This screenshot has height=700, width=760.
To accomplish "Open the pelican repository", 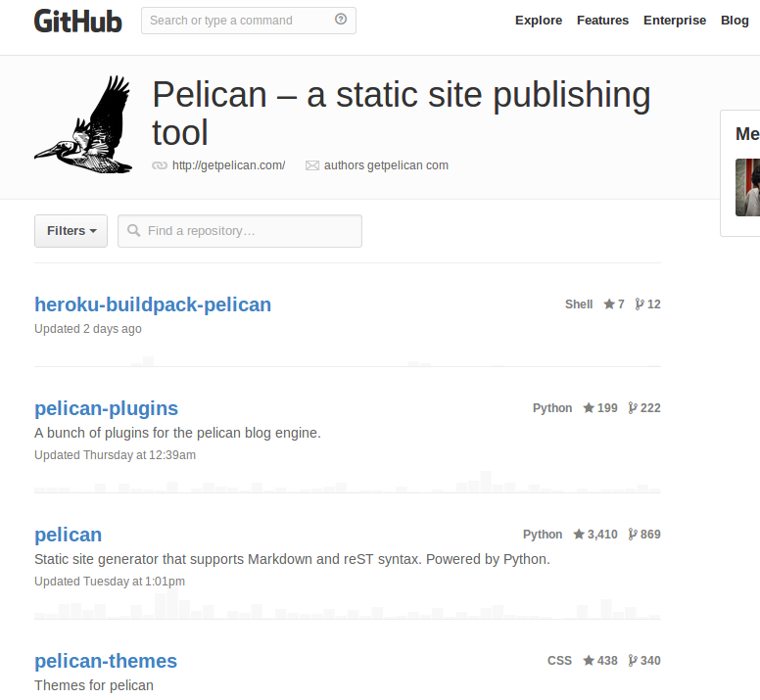I will coord(69,535).
